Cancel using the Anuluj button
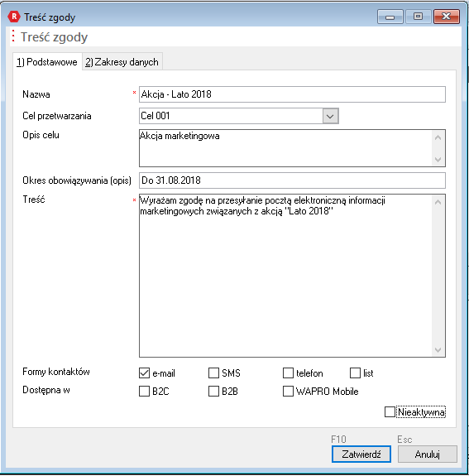This screenshot has height=476, width=469. coord(427,454)
